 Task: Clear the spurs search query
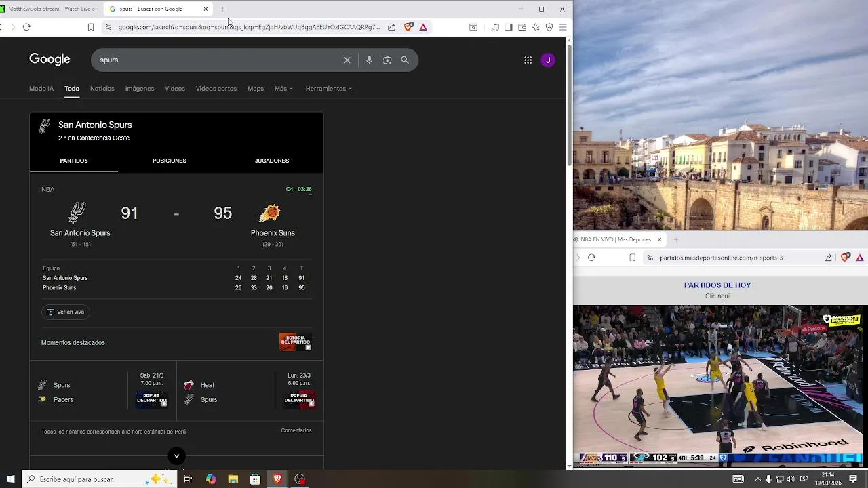[347, 60]
